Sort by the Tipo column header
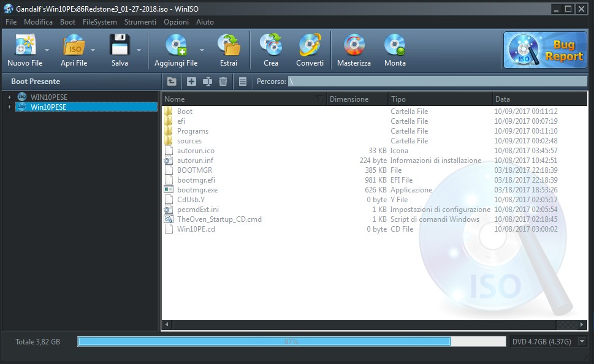This screenshot has height=364, width=594. [x=440, y=99]
